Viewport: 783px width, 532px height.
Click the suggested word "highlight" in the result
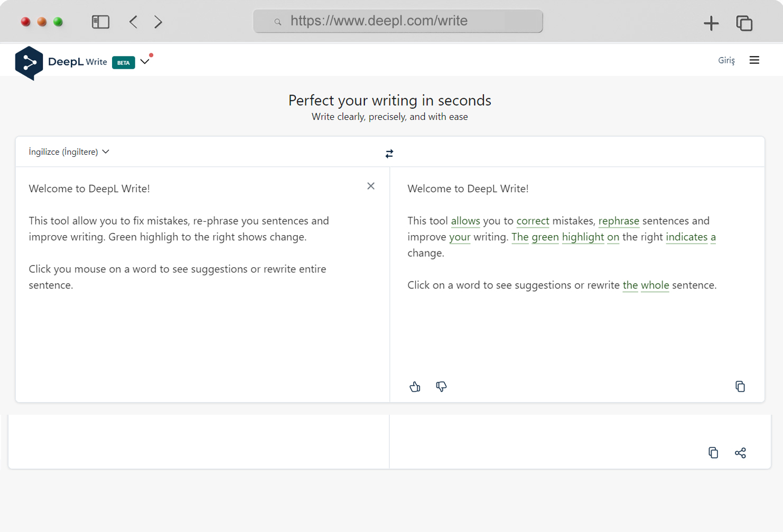(583, 237)
